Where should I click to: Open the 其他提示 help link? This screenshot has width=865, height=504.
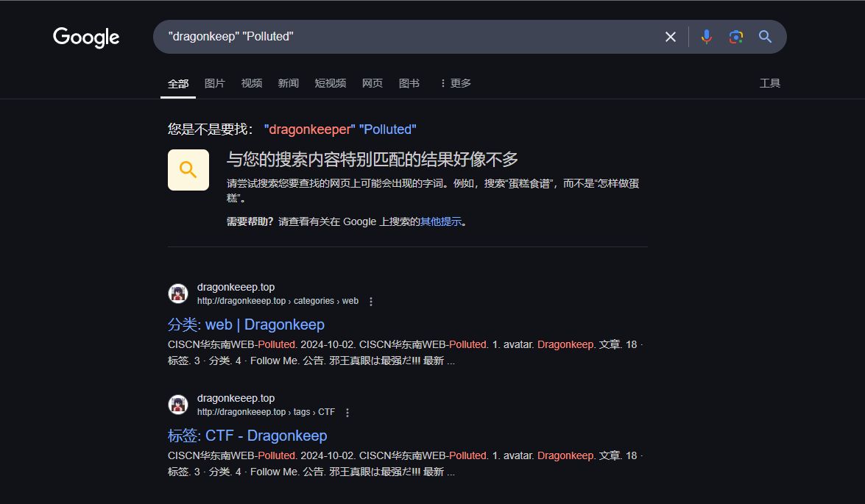pyautogui.click(x=441, y=221)
